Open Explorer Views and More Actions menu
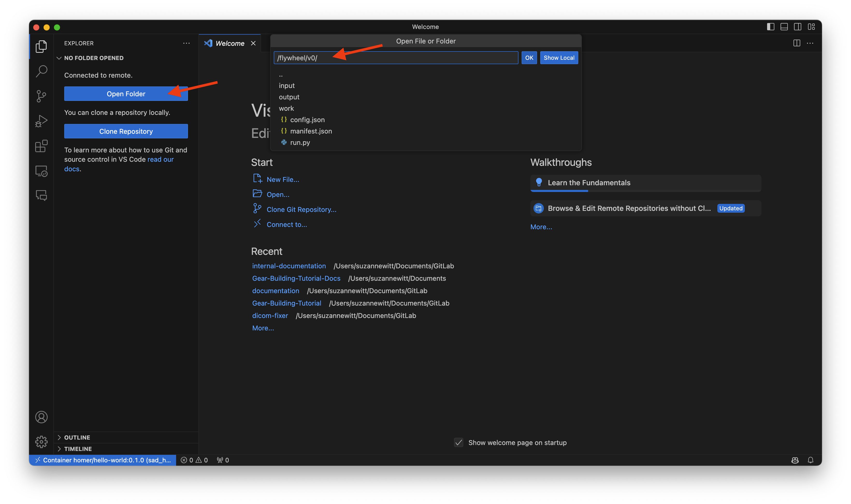Viewport: 851px width, 504px height. click(x=186, y=43)
